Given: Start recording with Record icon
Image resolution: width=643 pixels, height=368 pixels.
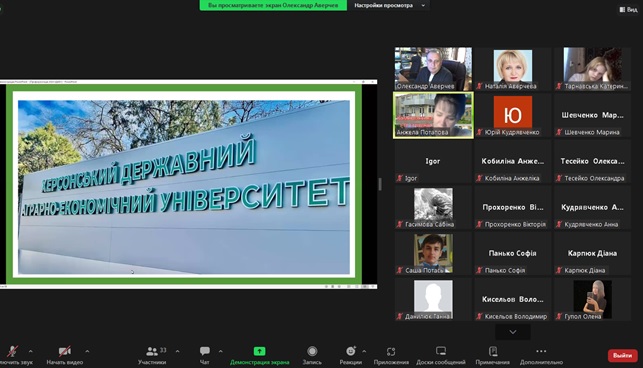Looking at the screenshot, I should click(312, 351).
